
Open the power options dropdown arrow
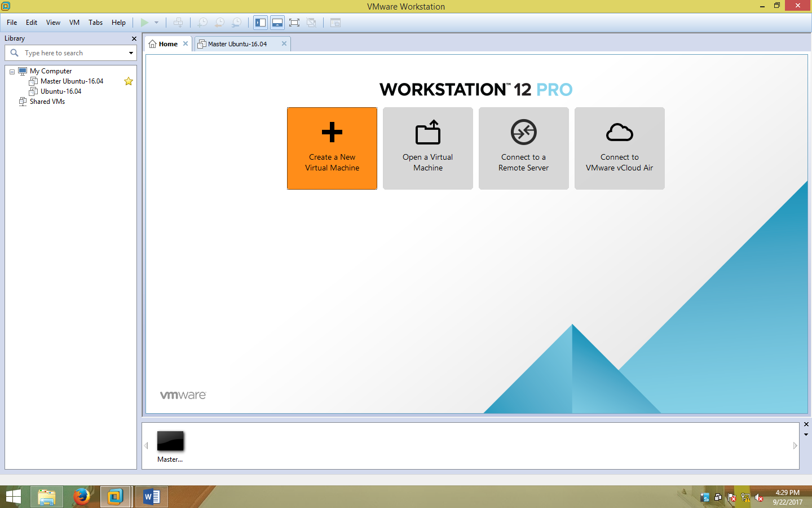tap(156, 23)
